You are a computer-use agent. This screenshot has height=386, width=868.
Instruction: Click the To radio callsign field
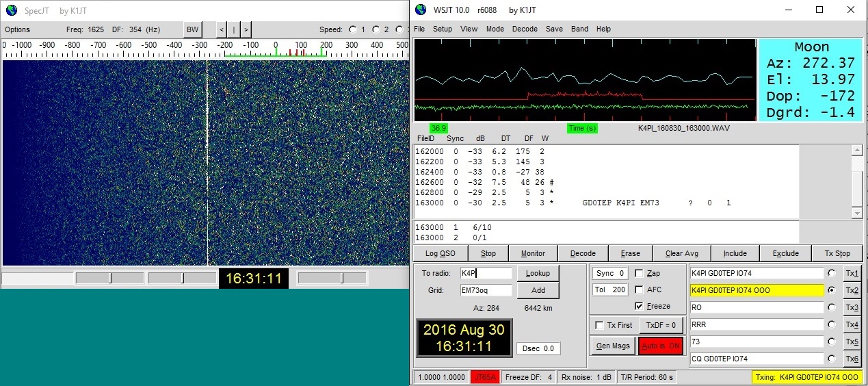tap(486, 273)
